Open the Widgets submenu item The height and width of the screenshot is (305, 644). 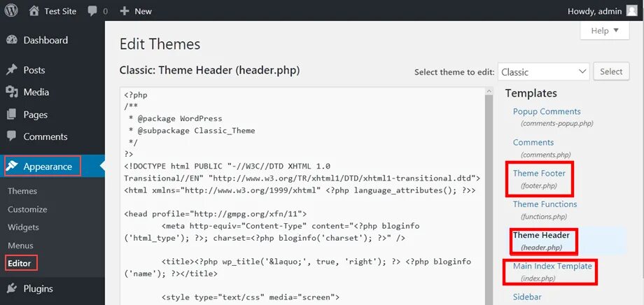pyautogui.click(x=23, y=227)
